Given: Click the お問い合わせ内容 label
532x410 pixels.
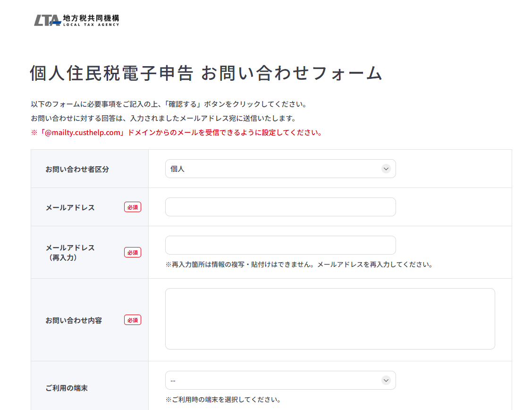Looking at the screenshot, I should [74, 320].
